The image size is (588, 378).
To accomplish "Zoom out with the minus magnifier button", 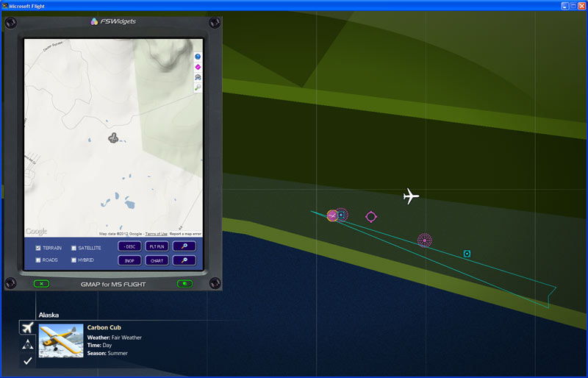I will click(184, 260).
